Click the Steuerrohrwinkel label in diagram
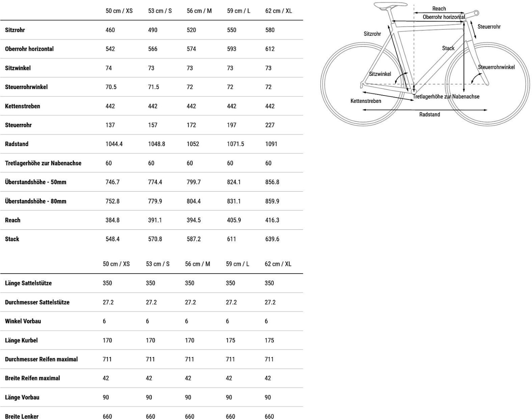 tap(496, 67)
